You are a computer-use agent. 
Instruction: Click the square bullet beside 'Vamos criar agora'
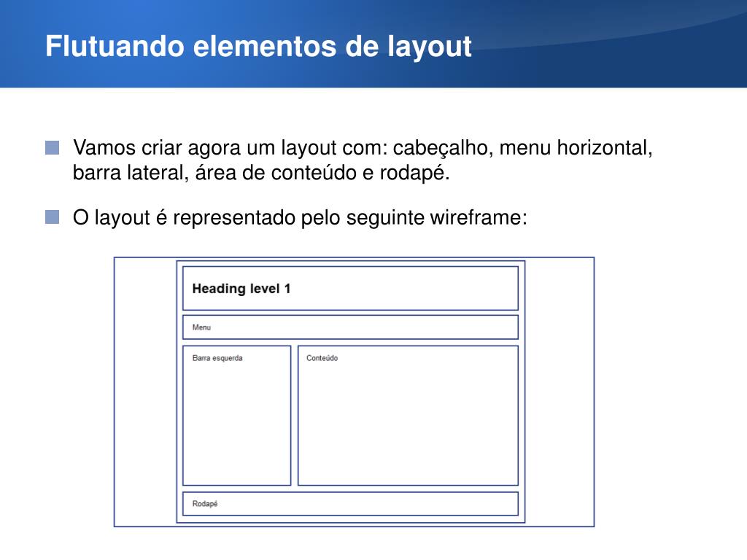[53, 147]
